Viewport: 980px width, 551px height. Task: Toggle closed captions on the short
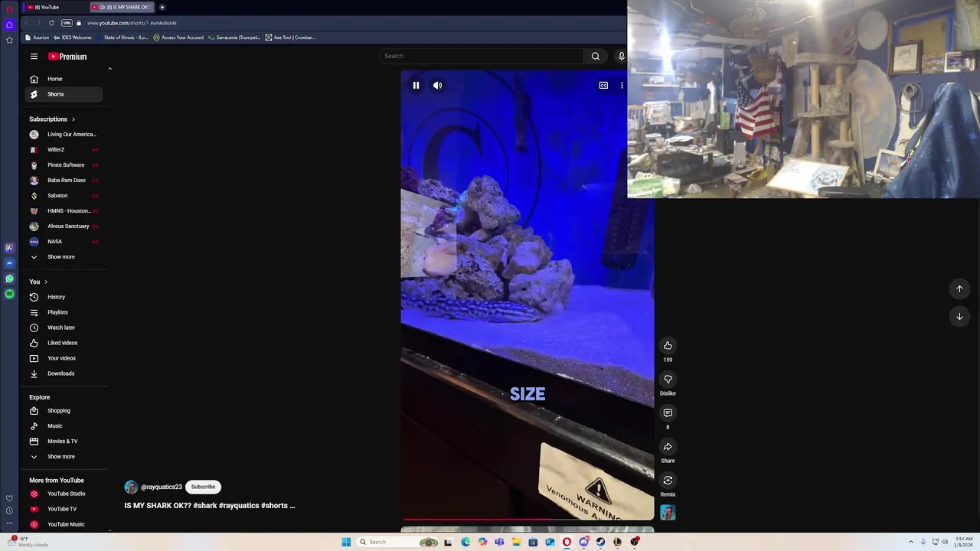pos(603,85)
